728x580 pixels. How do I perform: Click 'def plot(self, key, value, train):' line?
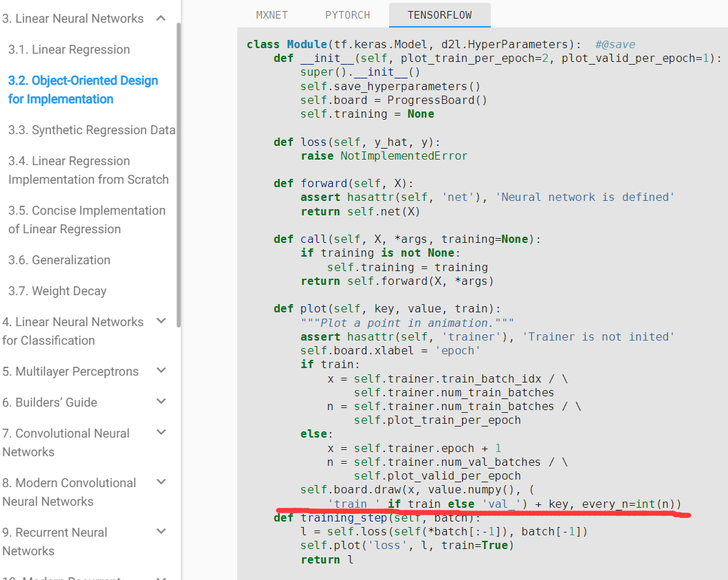387,309
